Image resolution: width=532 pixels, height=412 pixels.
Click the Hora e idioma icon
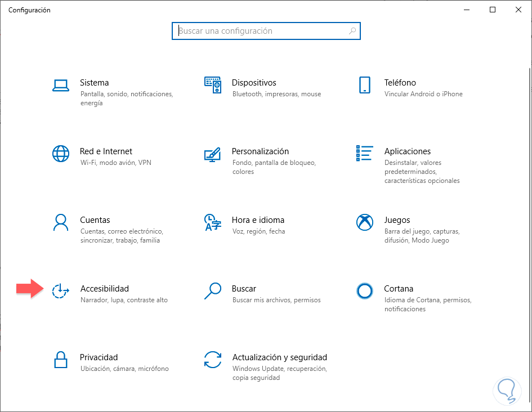(213, 222)
